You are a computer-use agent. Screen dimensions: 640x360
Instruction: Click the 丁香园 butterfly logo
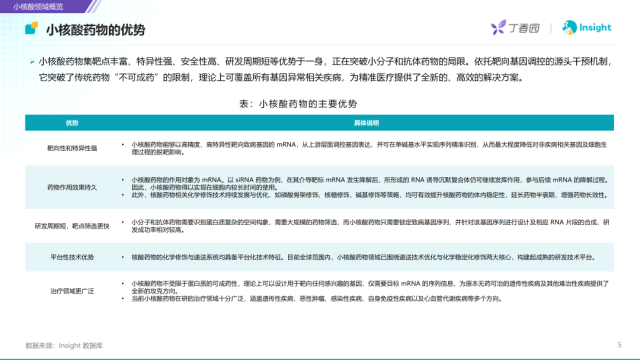(x=498, y=27)
